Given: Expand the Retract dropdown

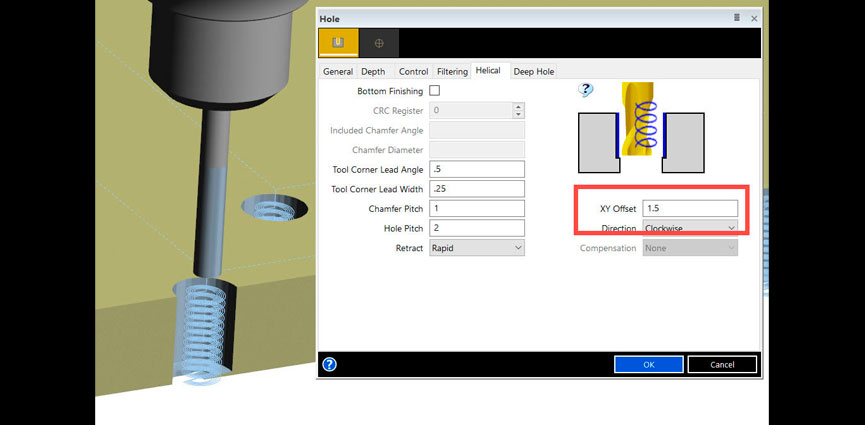Looking at the screenshot, I should pyautogui.click(x=476, y=248).
